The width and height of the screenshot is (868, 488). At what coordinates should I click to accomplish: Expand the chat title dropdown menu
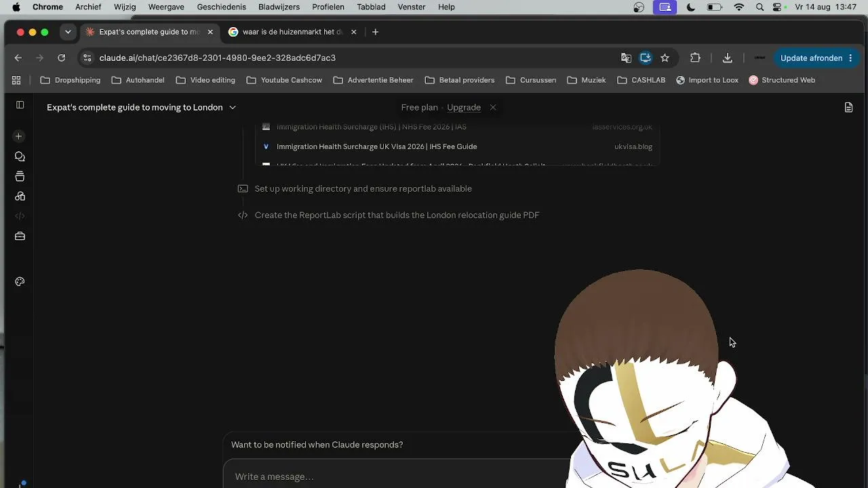[233, 107]
